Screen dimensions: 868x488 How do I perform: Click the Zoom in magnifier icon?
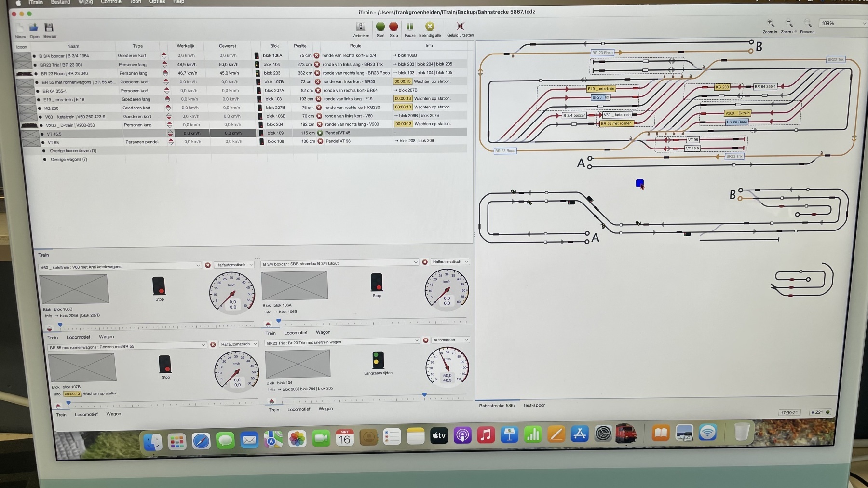point(770,23)
